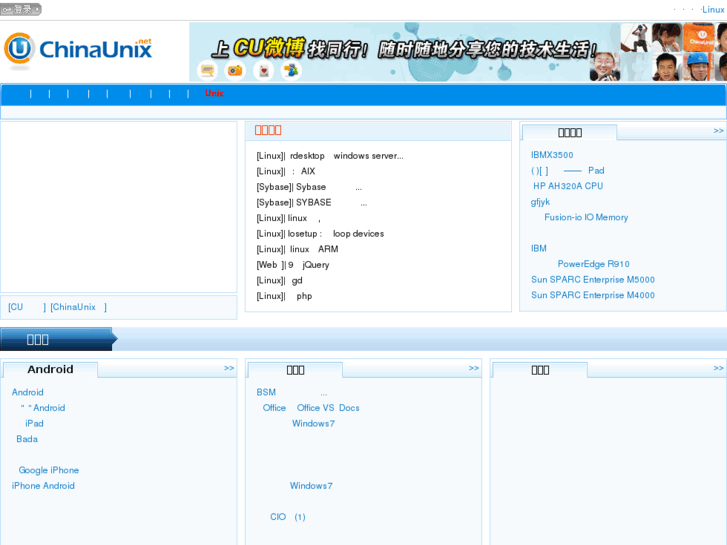Viewport: 727px width, 545px height.
Task: Open the HP AH320A CPU link
Action: click(x=568, y=186)
